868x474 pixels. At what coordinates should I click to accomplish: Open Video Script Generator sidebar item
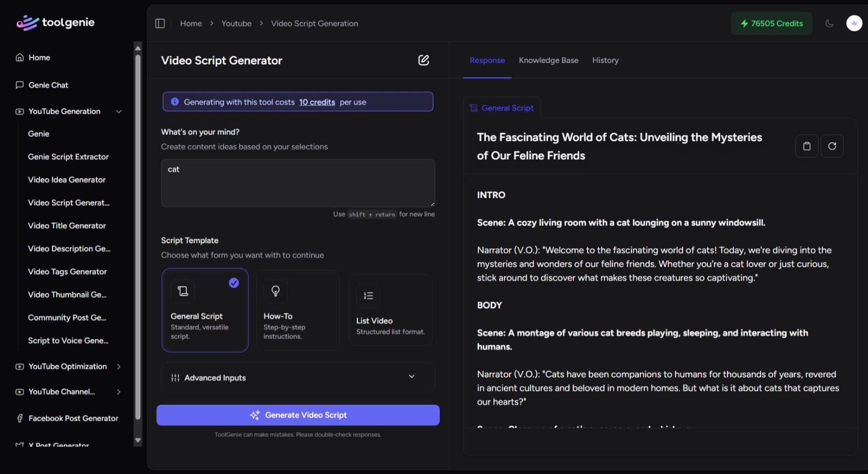69,203
